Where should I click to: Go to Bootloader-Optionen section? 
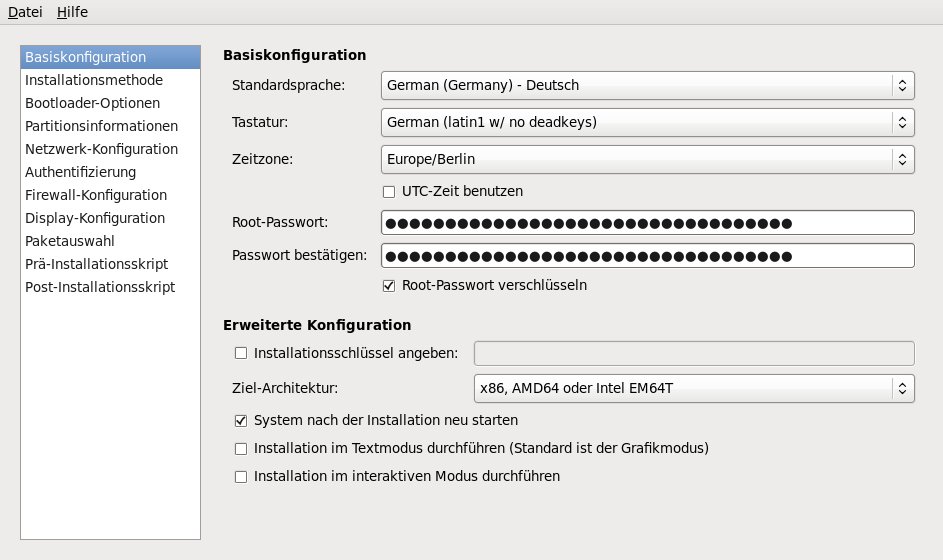tap(93, 103)
